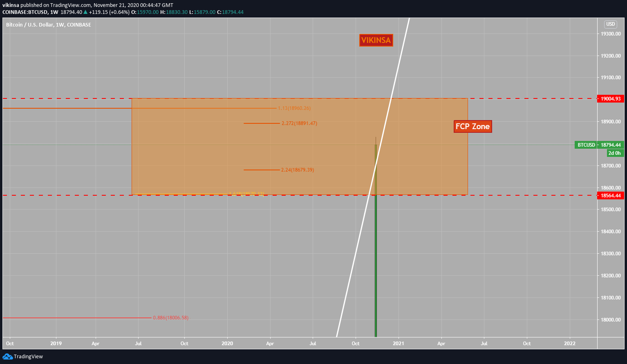Click the L:15879.00 low value
Image resolution: width=627 pixels, height=364 pixels.
pyautogui.click(x=202, y=12)
